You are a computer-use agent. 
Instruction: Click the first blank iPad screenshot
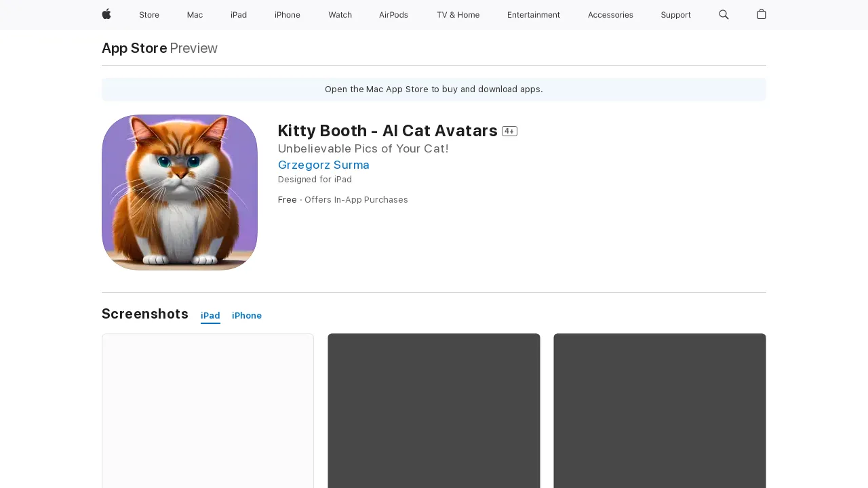(208, 410)
